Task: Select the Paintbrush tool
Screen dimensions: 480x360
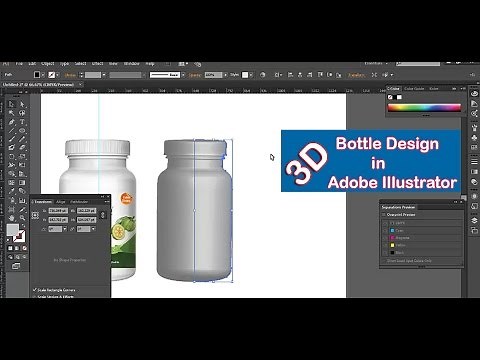Action: [x=12, y=139]
